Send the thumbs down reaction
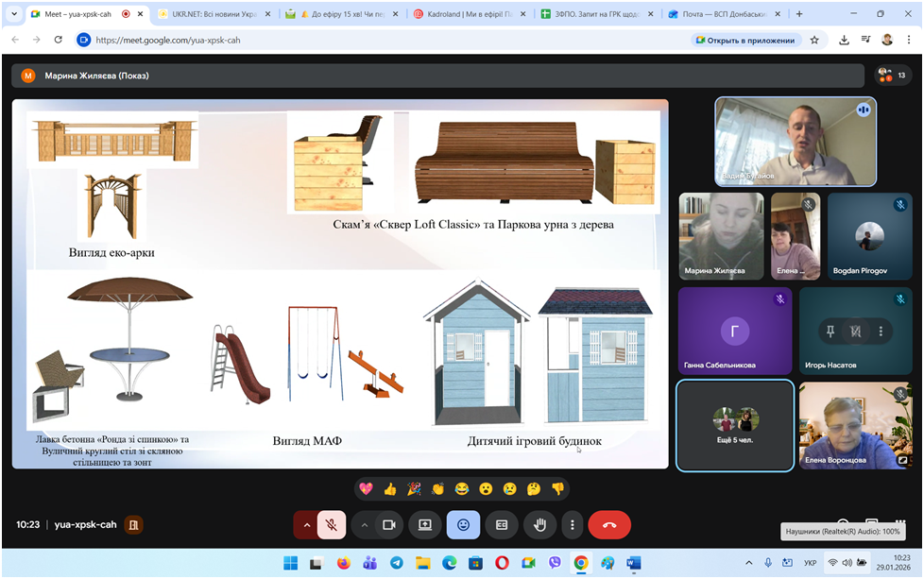This screenshot has width=924, height=579. click(x=557, y=488)
